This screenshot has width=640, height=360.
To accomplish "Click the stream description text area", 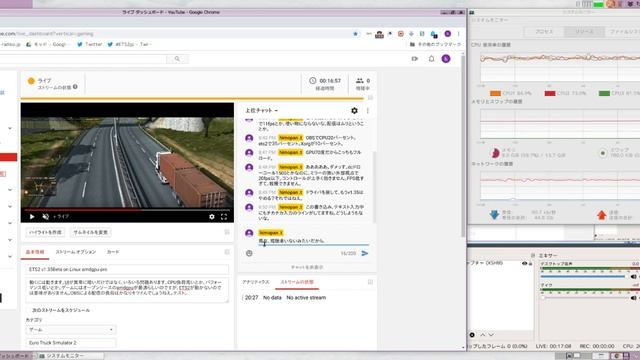I will (127, 289).
